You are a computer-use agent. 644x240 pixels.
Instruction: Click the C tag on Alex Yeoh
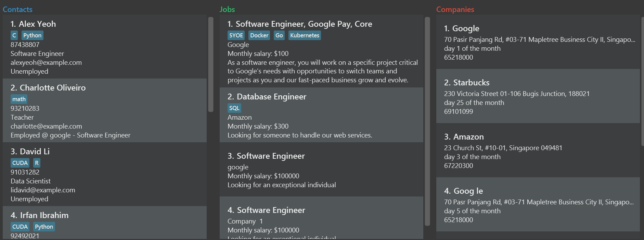coord(14,35)
